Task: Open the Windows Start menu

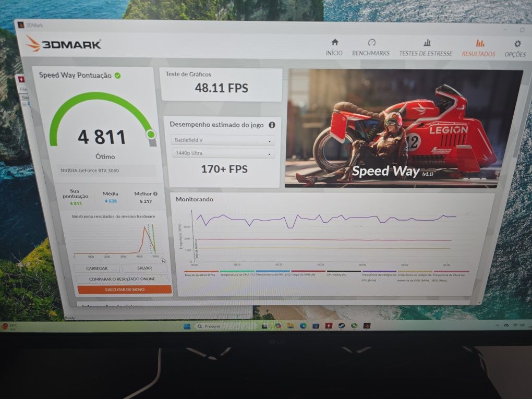Action: (187, 327)
